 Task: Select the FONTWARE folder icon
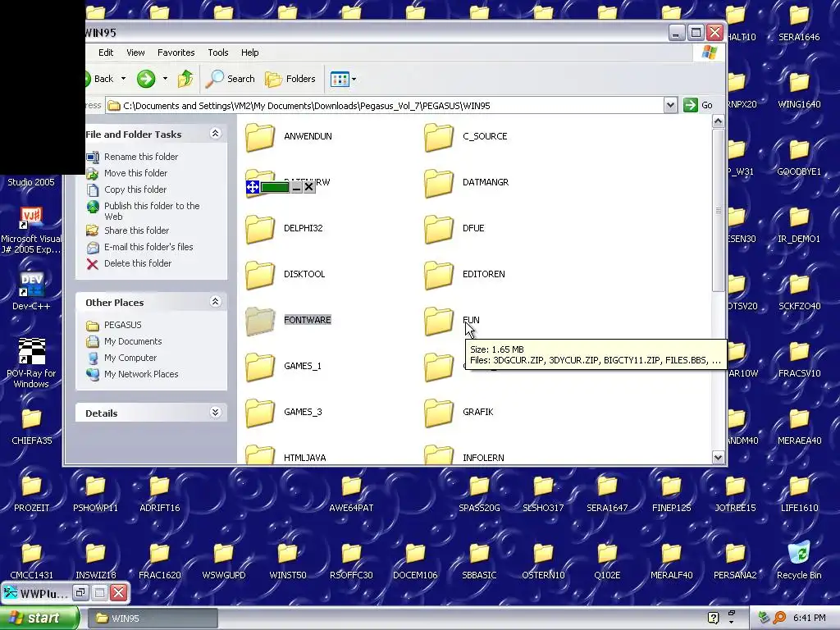pos(260,321)
